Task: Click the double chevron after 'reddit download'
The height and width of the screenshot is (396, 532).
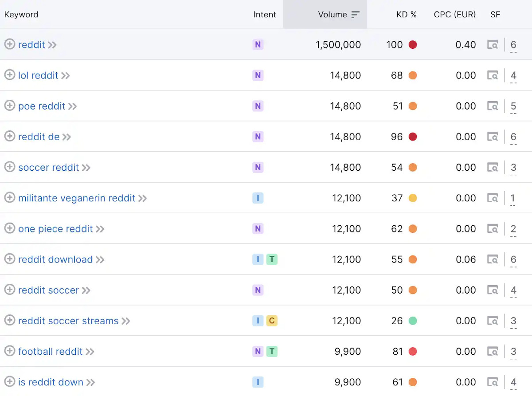Action: tap(100, 259)
